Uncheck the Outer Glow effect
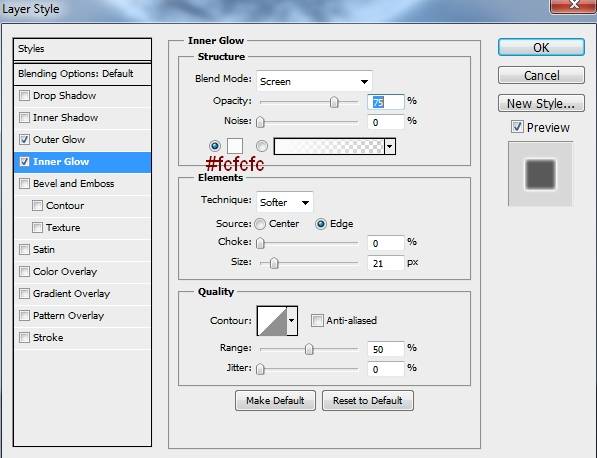The height and width of the screenshot is (458, 597). click(x=24, y=139)
